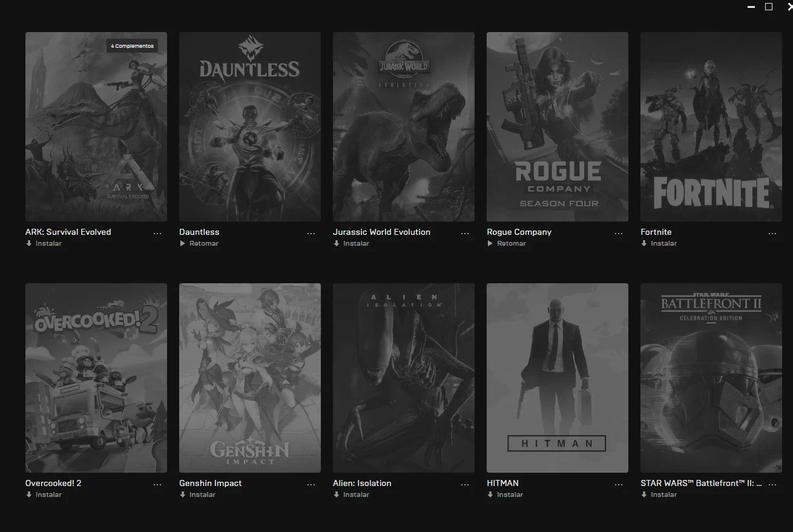The height and width of the screenshot is (532, 793).
Task: Click the Jurassic World Evolution title text
Action: (381, 232)
